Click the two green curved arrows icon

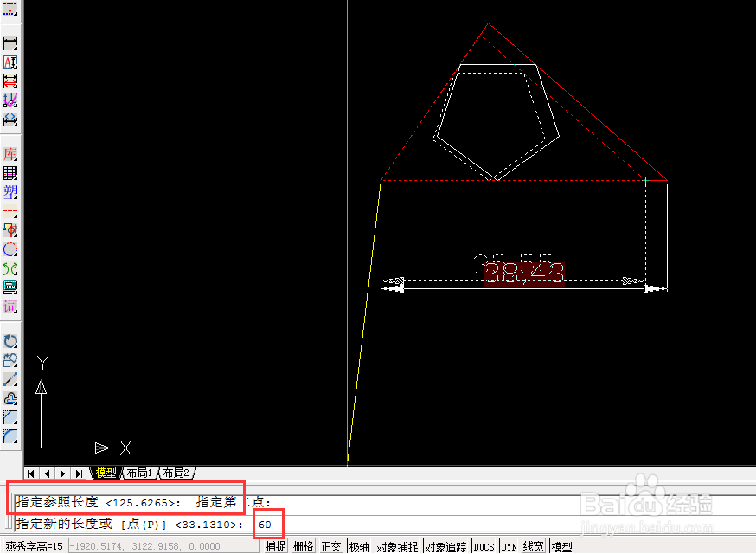10,267
